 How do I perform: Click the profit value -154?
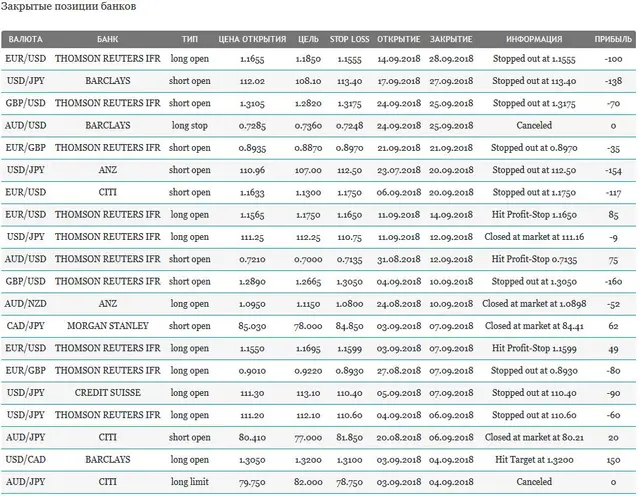613,170
